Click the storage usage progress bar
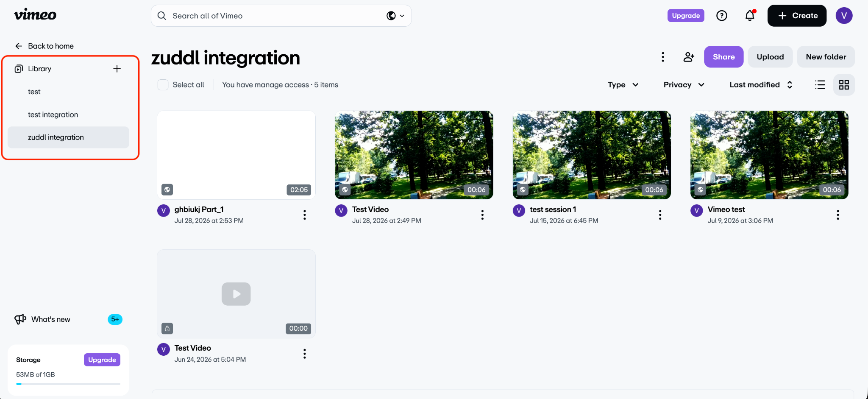This screenshot has height=399, width=868. tap(68, 384)
